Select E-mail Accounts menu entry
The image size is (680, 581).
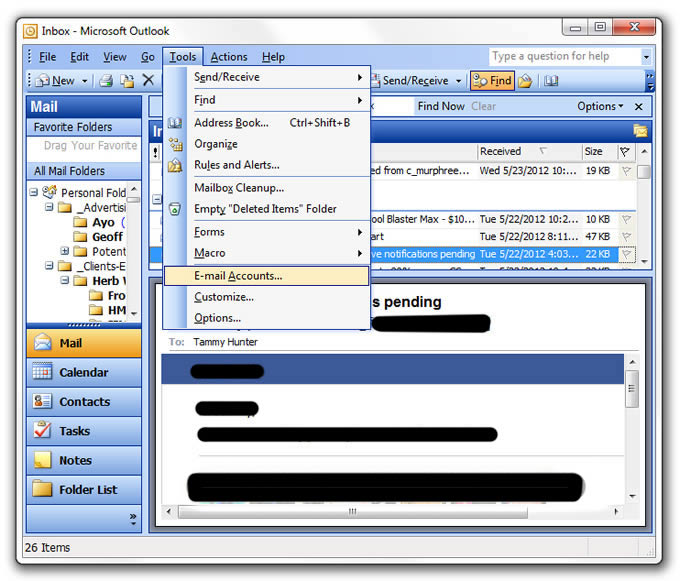[266, 276]
